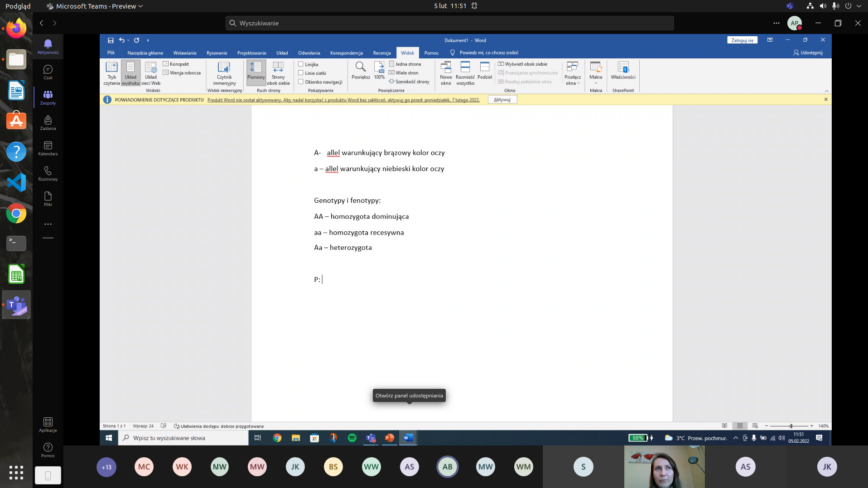Image resolution: width=868 pixels, height=488 pixels.
Task: Open Zadania in Teams sidebar
Action: click(48, 123)
